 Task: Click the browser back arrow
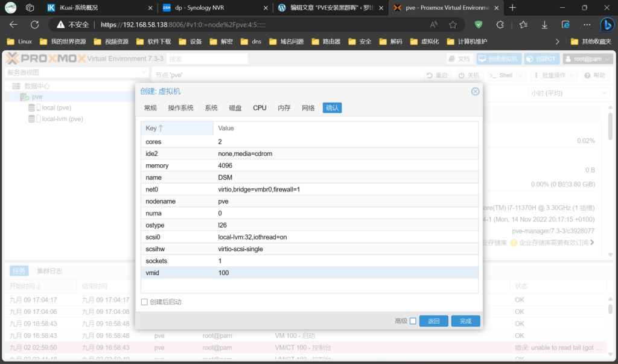pos(14,25)
